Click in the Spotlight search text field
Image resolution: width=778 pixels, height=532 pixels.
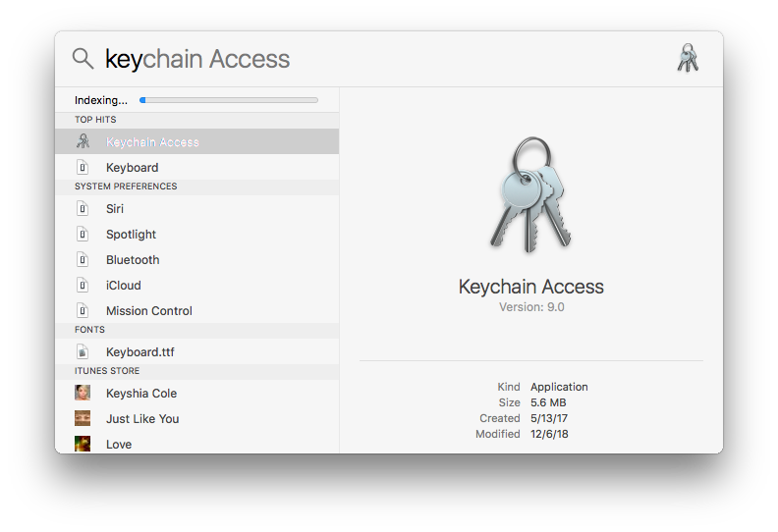pos(387,59)
